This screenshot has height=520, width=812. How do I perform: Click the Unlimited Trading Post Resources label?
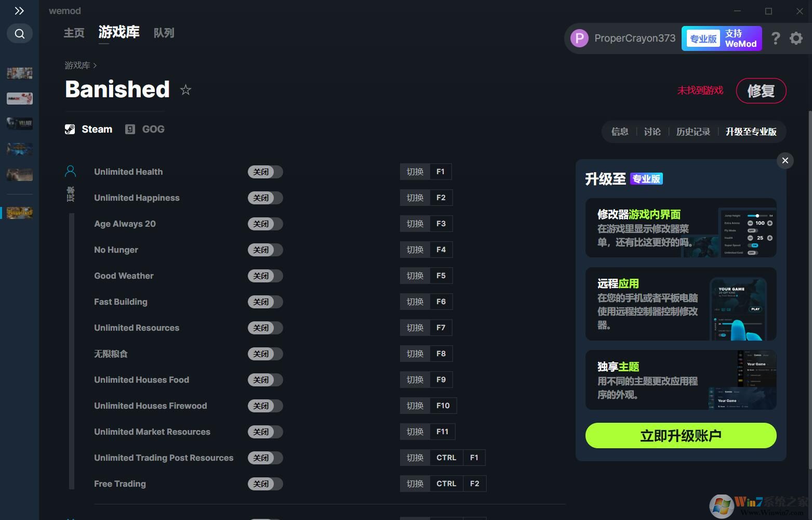click(164, 458)
